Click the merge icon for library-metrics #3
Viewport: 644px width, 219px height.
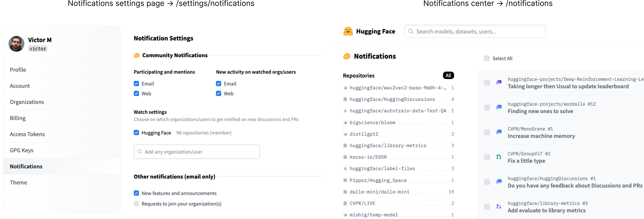pyautogui.click(x=499, y=207)
